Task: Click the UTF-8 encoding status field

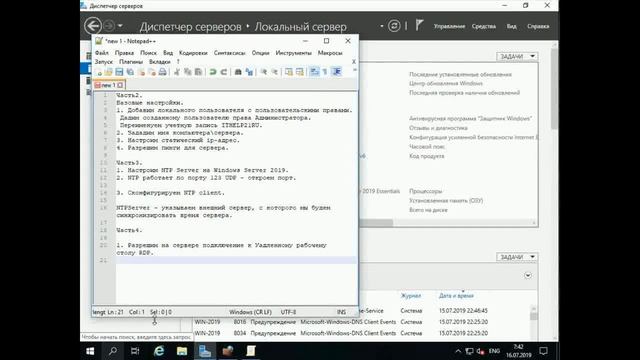Action: (288, 312)
